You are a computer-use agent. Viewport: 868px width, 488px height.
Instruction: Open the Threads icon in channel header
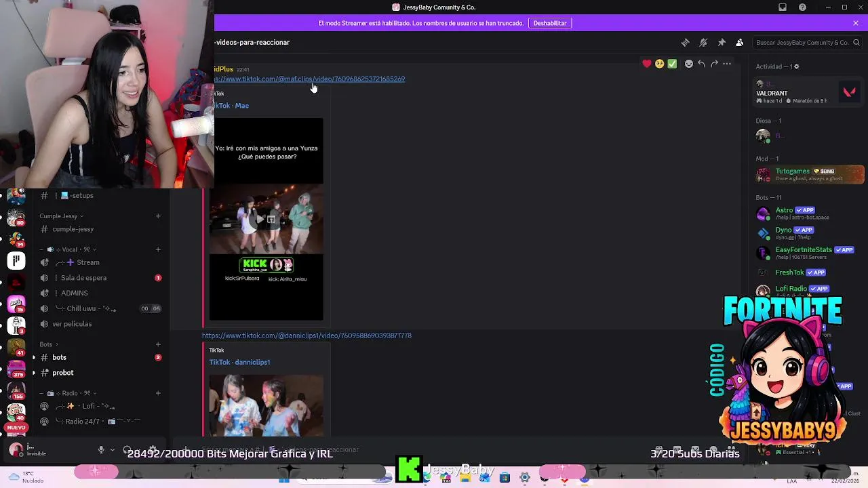685,42
